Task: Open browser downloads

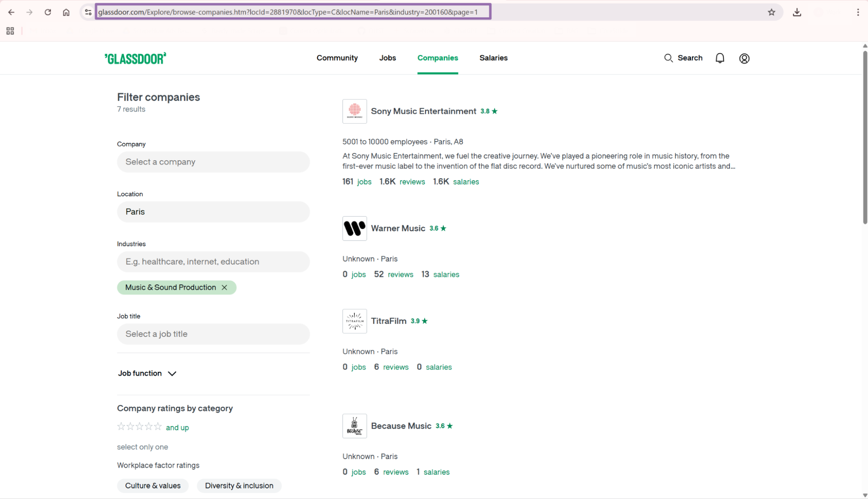Action: point(797,12)
